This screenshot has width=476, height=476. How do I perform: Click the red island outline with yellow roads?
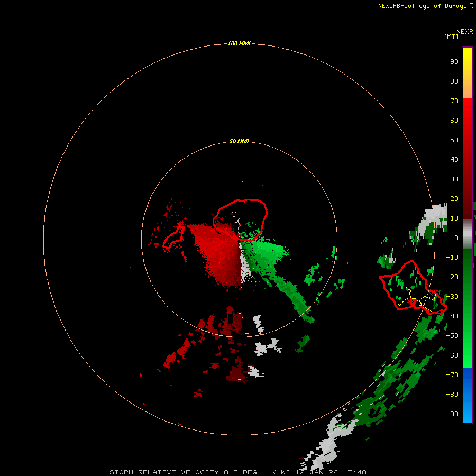pos(413,288)
